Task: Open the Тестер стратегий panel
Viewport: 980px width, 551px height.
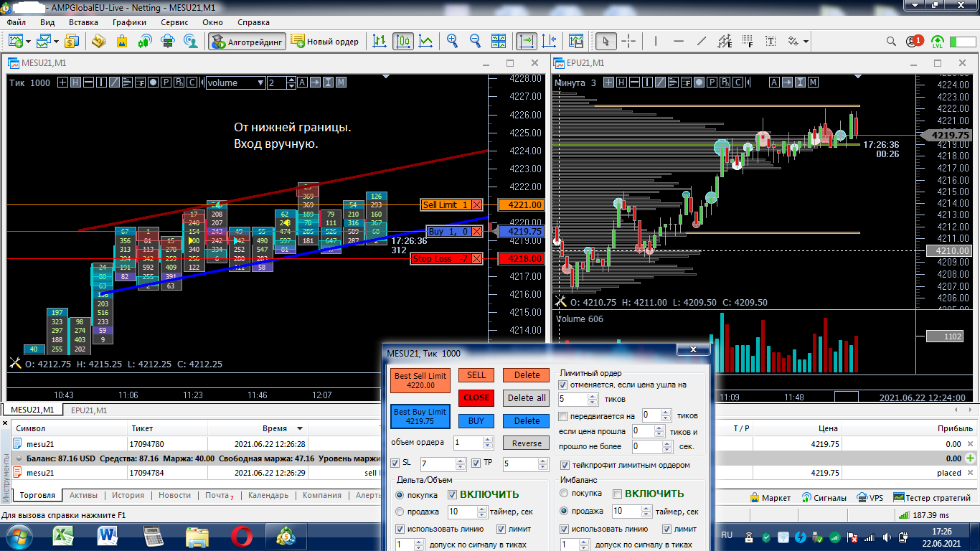Action: [x=931, y=497]
